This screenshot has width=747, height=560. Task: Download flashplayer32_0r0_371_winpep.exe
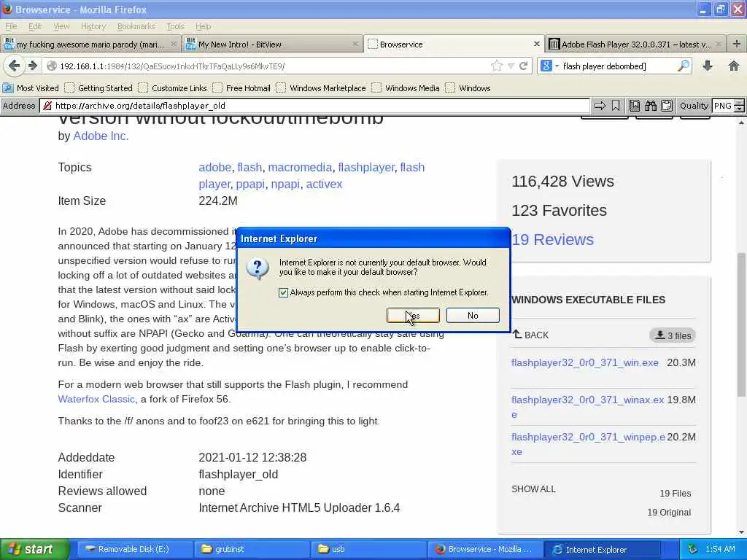[588, 444]
